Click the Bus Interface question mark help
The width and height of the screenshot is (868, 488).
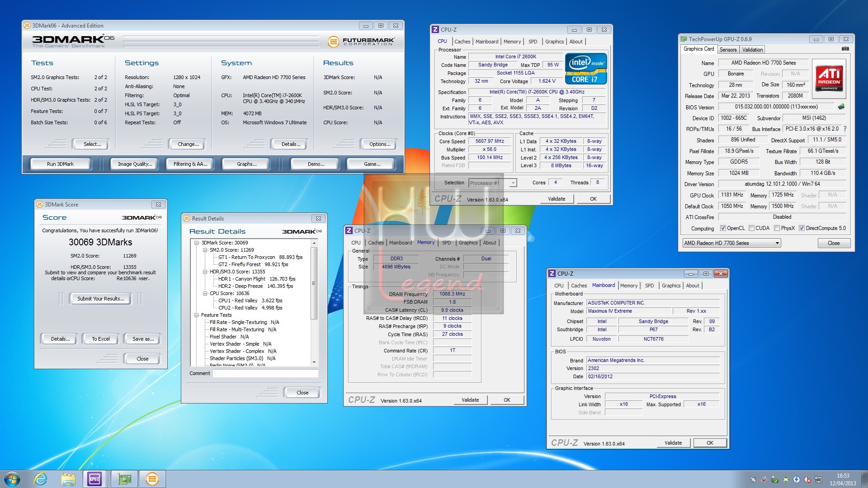tap(845, 129)
